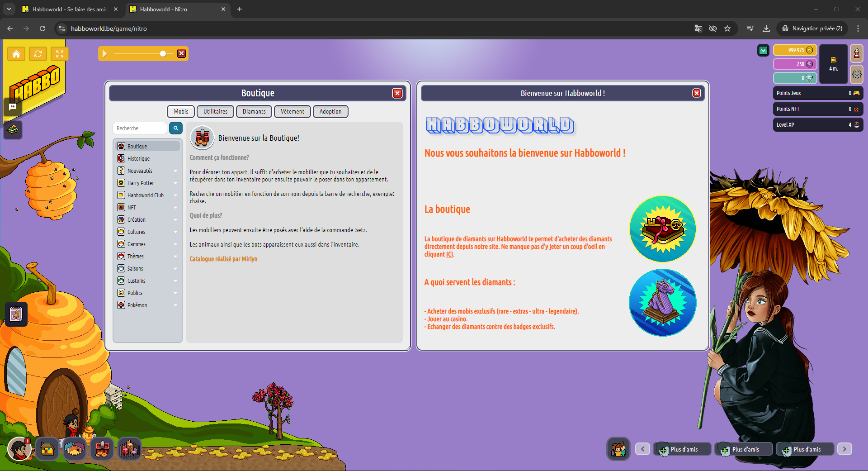This screenshot has width=868, height=471.
Task: Open the Customs catalog category
Action: tap(147, 281)
